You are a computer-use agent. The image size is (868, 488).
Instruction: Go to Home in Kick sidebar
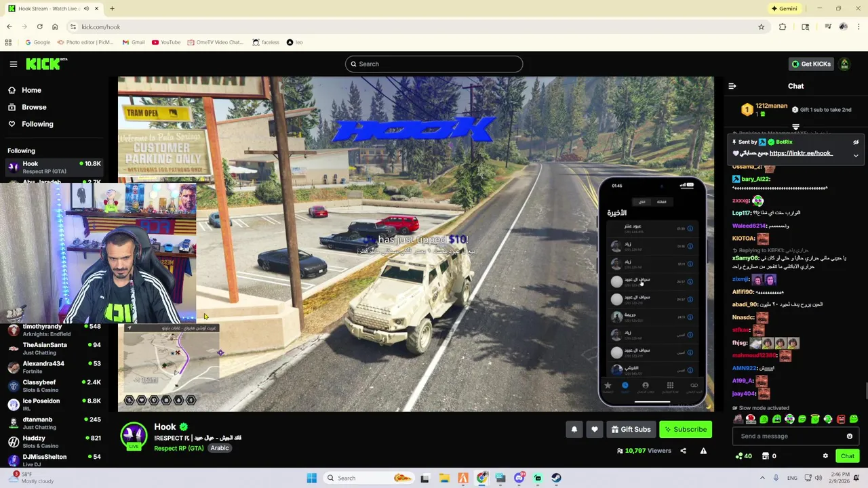(25, 90)
